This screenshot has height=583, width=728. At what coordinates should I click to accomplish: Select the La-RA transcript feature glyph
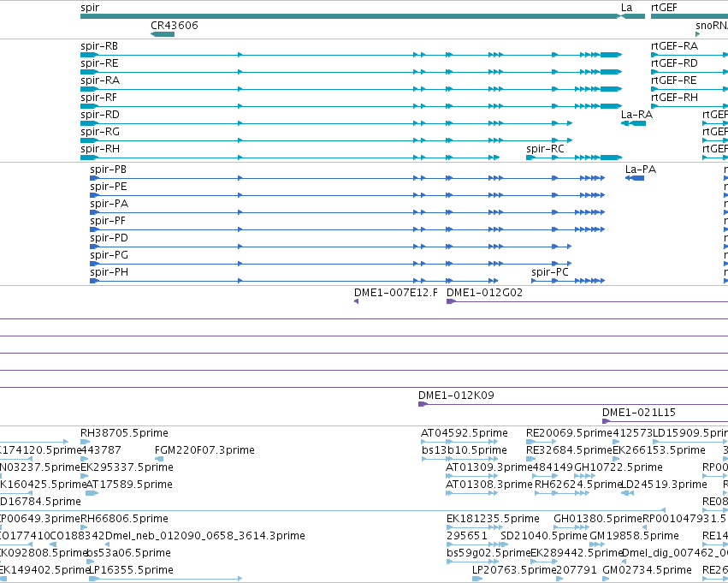pyautogui.click(x=633, y=123)
